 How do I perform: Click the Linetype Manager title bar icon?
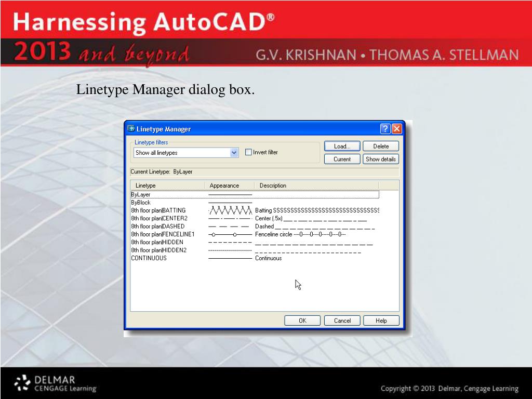coord(131,129)
